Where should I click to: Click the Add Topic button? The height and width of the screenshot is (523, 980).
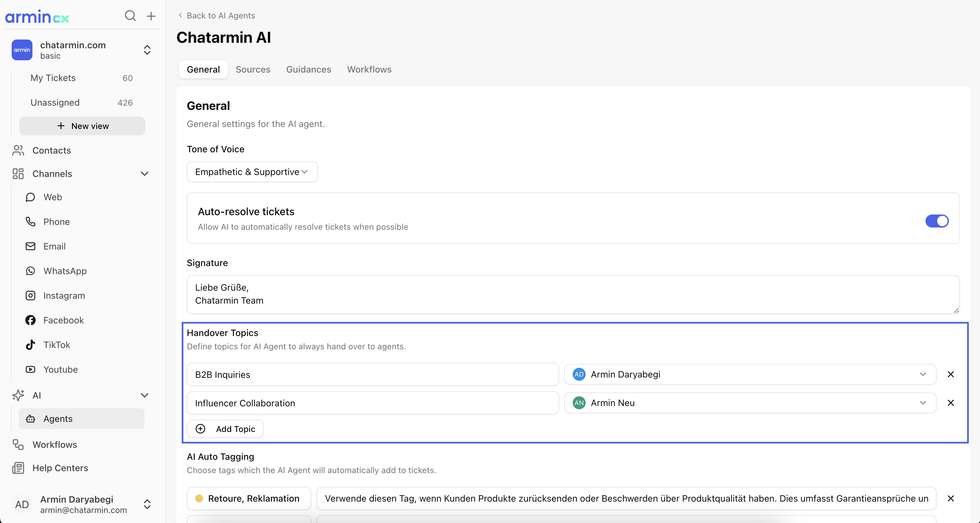pos(225,429)
